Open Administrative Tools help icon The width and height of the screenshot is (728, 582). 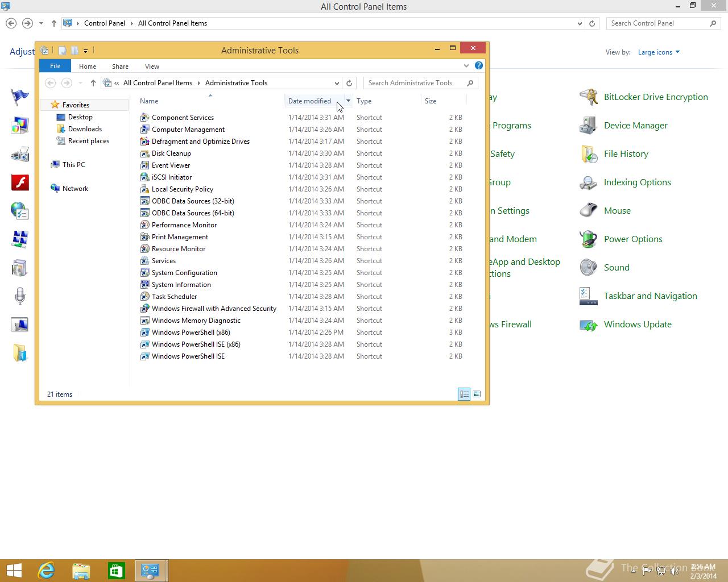click(479, 65)
